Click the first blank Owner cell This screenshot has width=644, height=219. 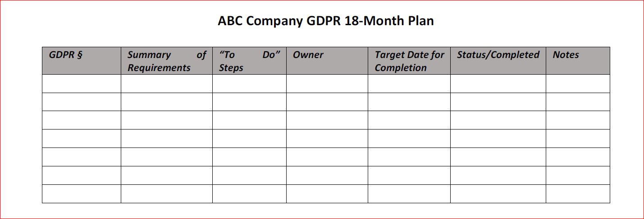(x=327, y=84)
